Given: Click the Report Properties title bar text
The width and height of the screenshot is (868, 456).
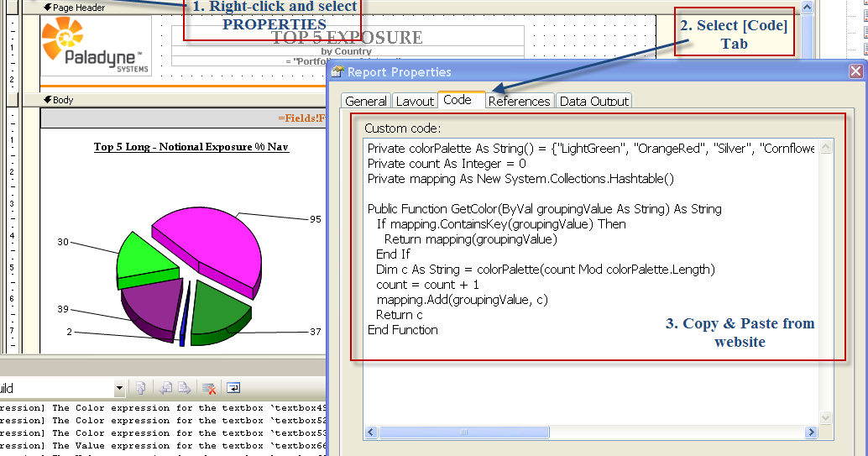Looking at the screenshot, I should (x=399, y=72).
